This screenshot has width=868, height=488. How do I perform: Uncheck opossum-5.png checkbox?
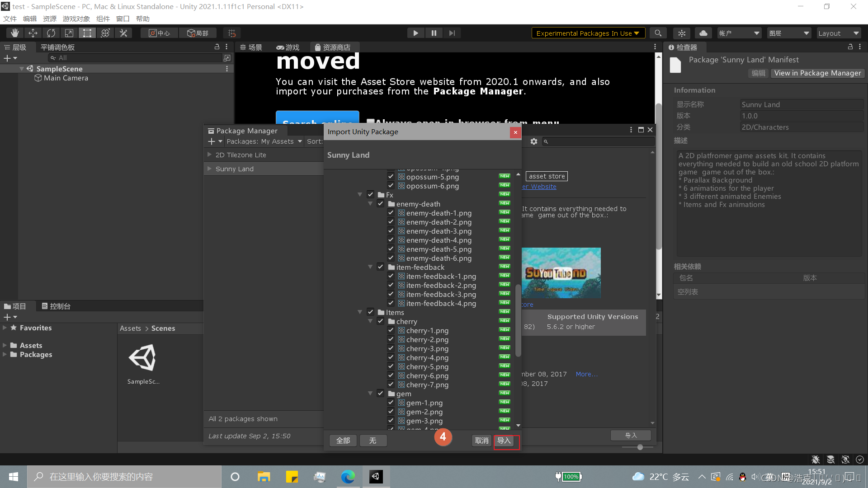(x=391, y=177)
